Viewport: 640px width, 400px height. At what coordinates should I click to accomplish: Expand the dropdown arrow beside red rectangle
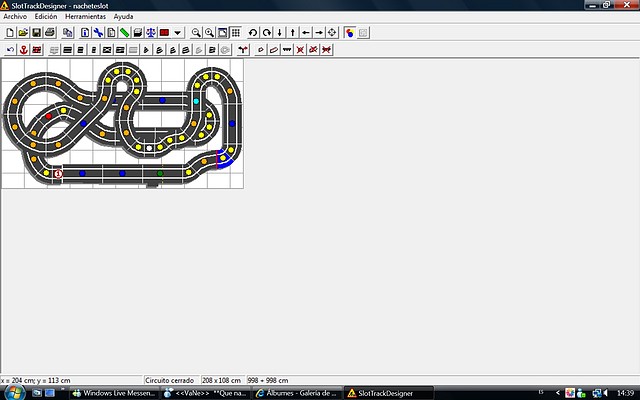click(x=178, y=33)
